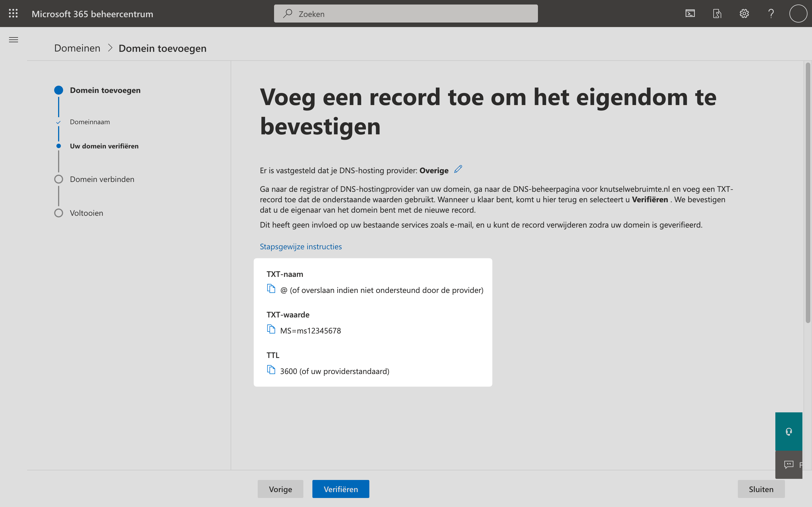
Task: Open Help via the question mark icon
Action: pos(771,14)
